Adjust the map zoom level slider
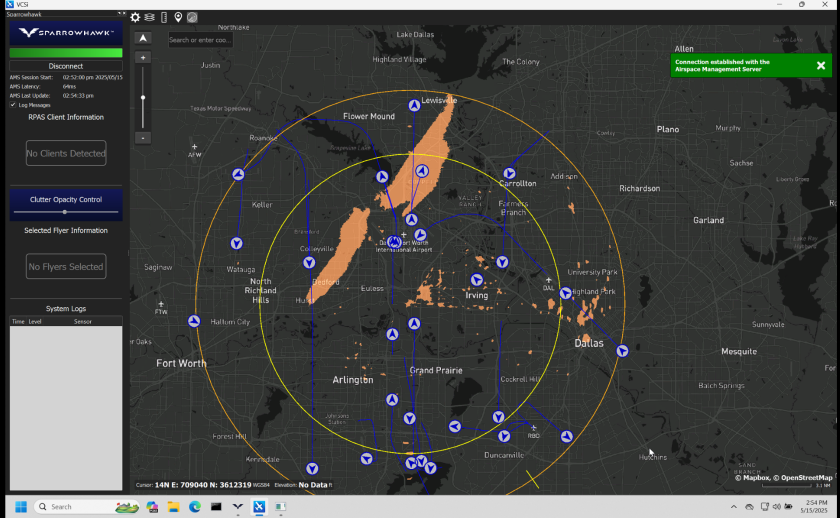This screenshot has height=518, width=840. pos(143,97)
